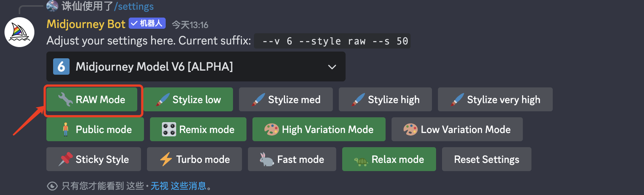The width and height of the screenshot is (644, 195).
Task: Click the blue verified bot badge
Action: click(147, 23)
